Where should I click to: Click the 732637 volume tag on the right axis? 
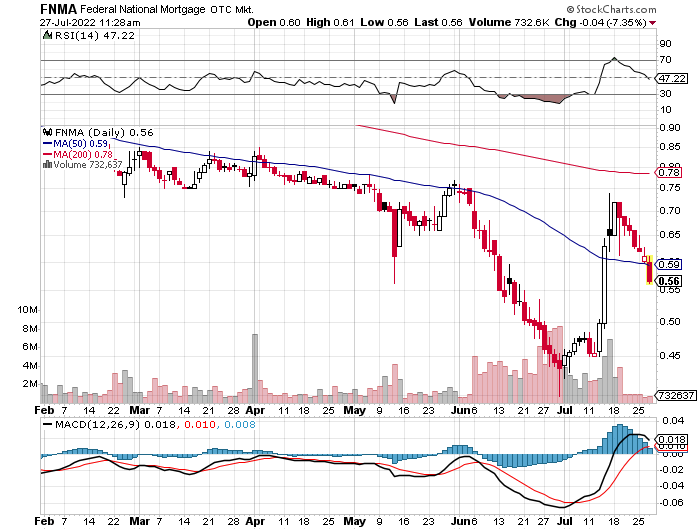[675, 395]
